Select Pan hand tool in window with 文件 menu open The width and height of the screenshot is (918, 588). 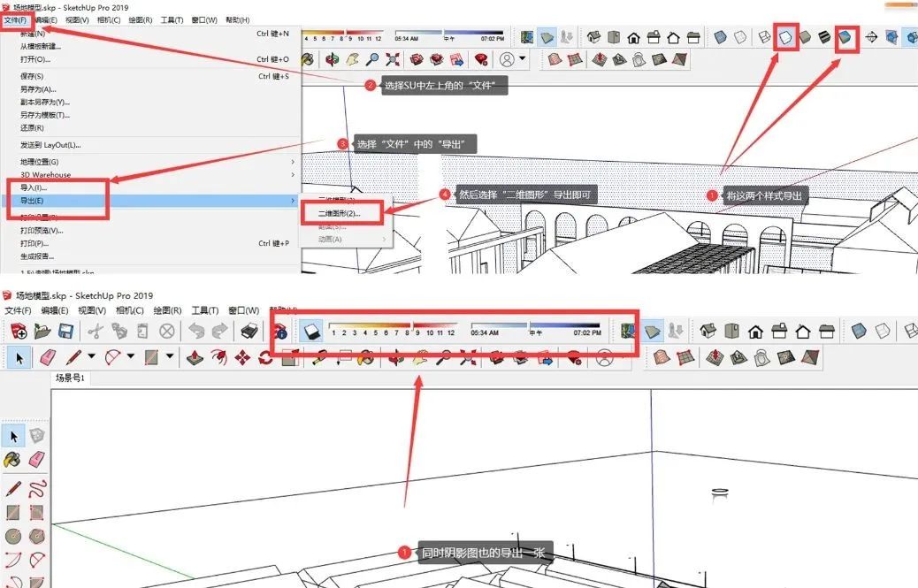(353, 59)
